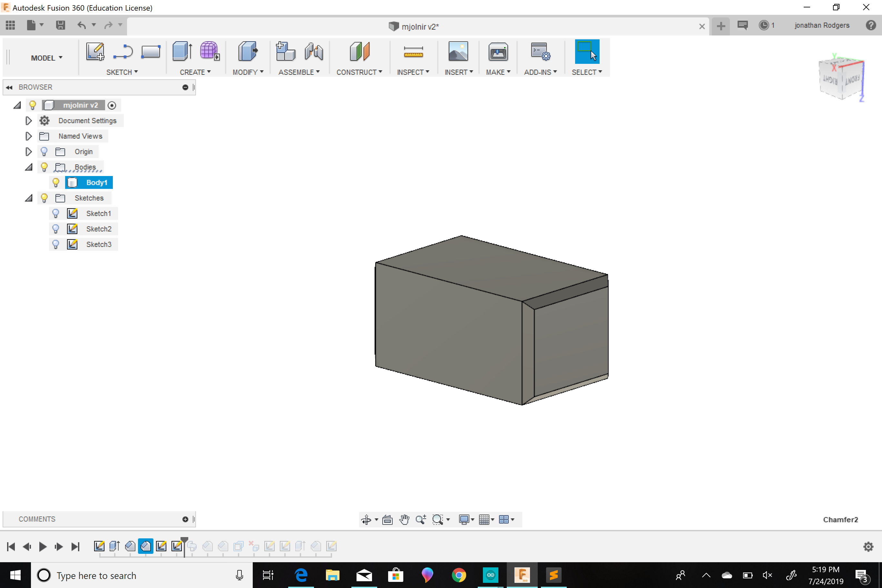Image resolution: width=882 pixels, height=588 pixels.
Task: Select the Zoom tool
Action: point(421,519)
